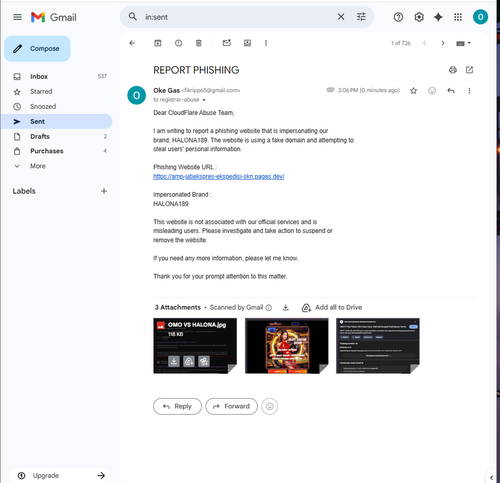Click the Scanned by Gmail info icon

click(x=269, y=308)
